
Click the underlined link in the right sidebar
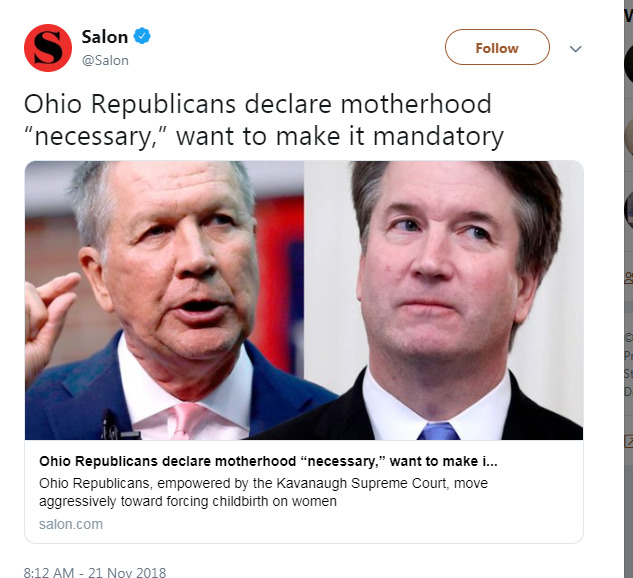pyautogui.click(x=629, y=274)
